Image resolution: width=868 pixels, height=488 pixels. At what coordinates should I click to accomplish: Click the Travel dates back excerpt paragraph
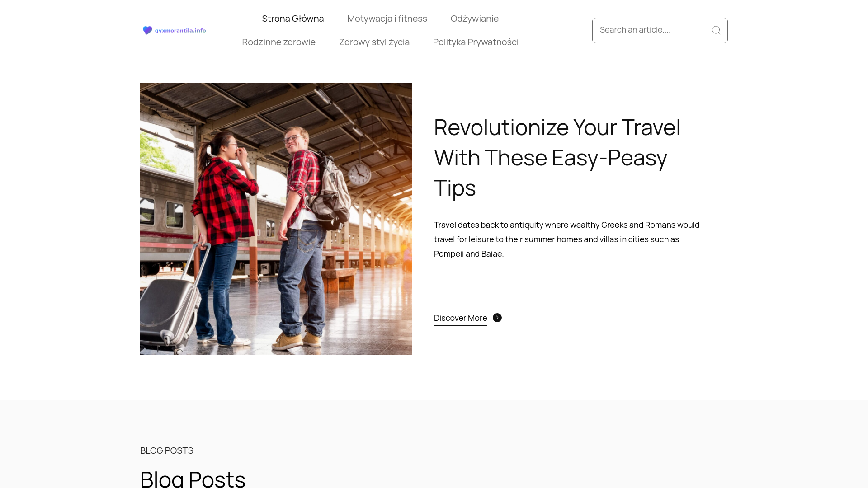(x=567, y=239)
